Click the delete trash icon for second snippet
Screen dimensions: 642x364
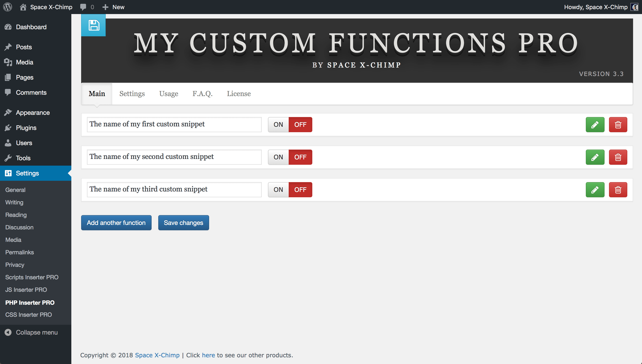point(618,157)
